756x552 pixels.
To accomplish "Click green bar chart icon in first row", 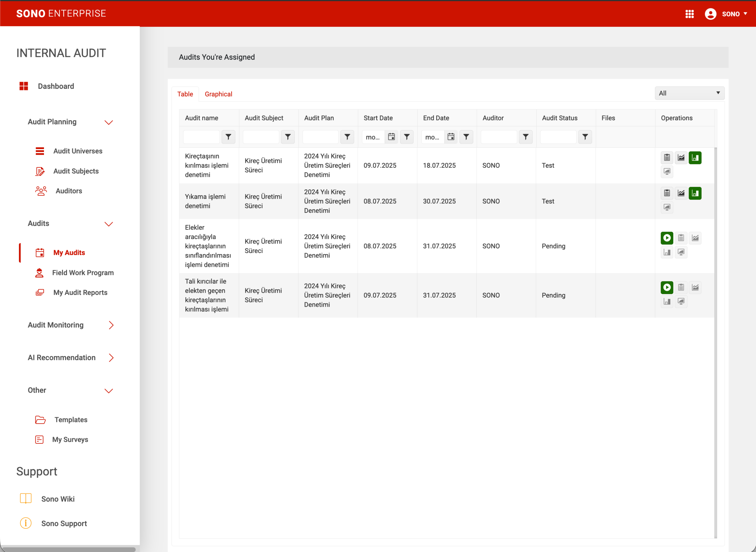I will (695, 158).
